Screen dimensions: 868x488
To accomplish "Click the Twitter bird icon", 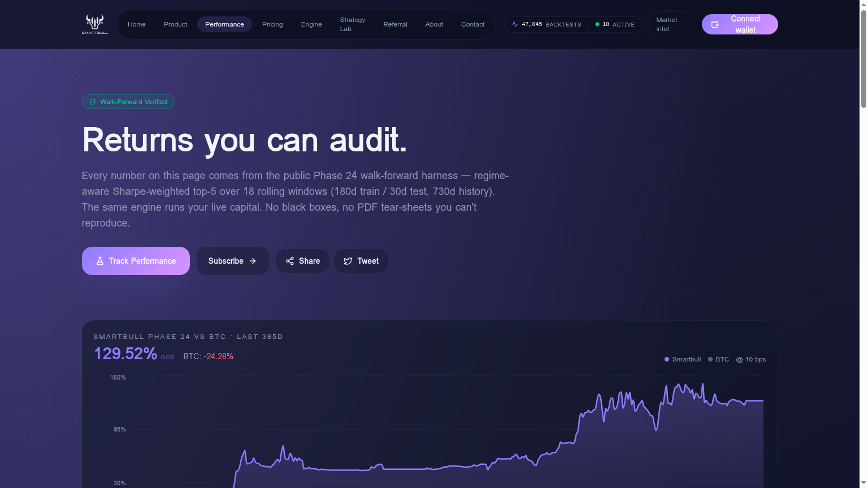I will pos(348,261).
